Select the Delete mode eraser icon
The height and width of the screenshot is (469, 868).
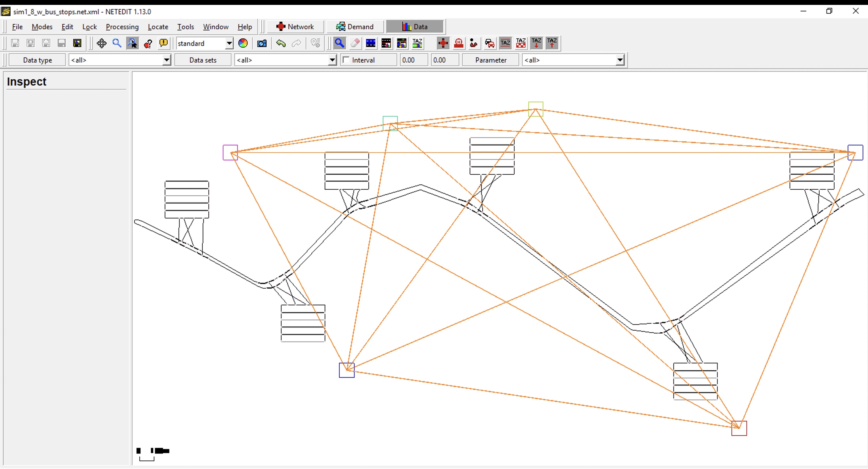coord(355,43)
